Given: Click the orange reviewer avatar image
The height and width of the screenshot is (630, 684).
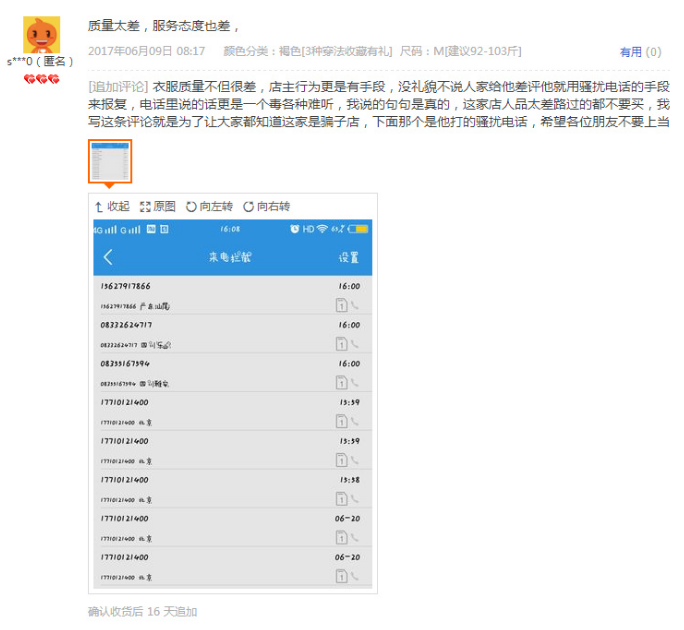Looking at the screenshot, I should (x=41, y=34).
